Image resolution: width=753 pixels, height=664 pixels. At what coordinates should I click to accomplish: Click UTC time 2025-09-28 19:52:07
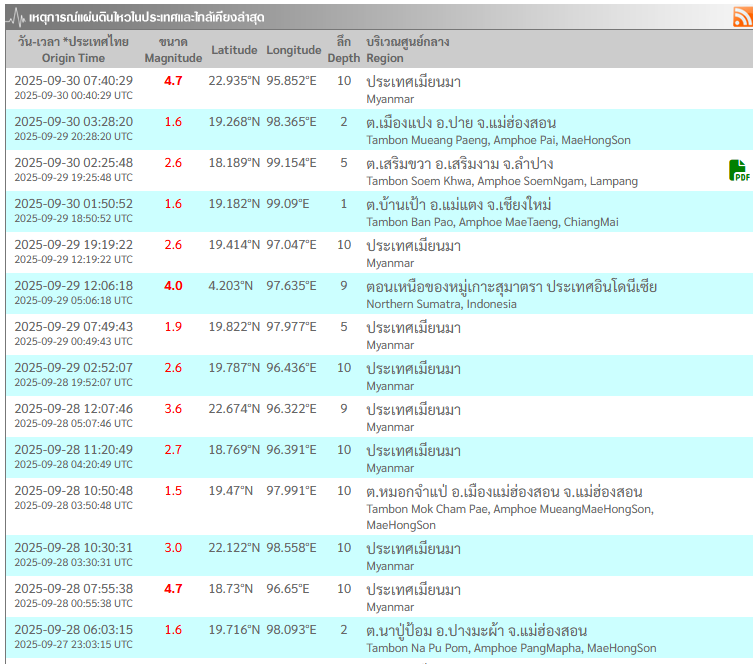pos(73,382)
